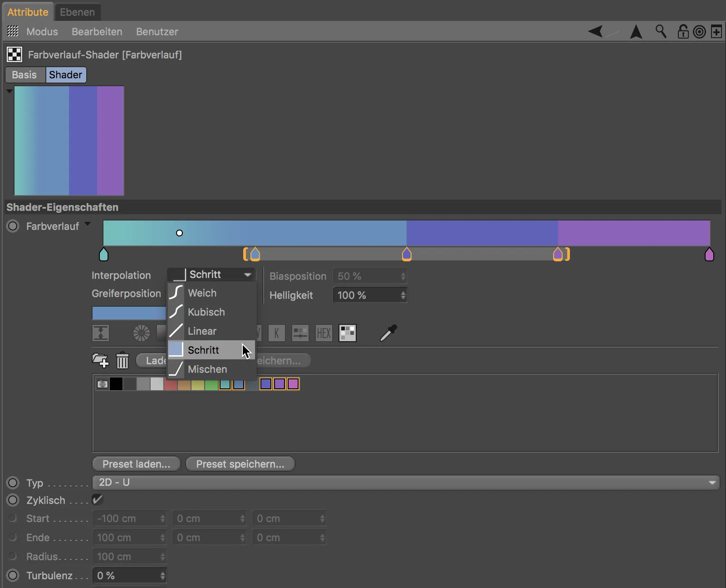
Task: Select the Shader tab
Action: click(66, 75)
